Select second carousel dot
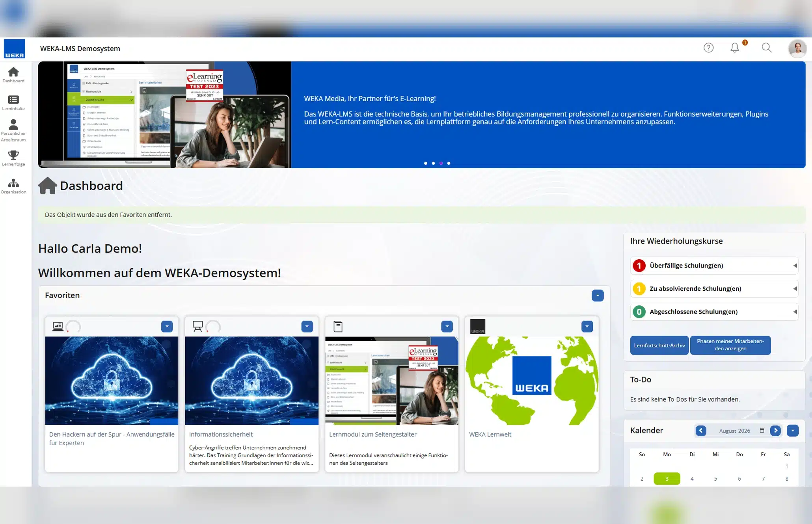Screen dimensions: 812x524 433,163
